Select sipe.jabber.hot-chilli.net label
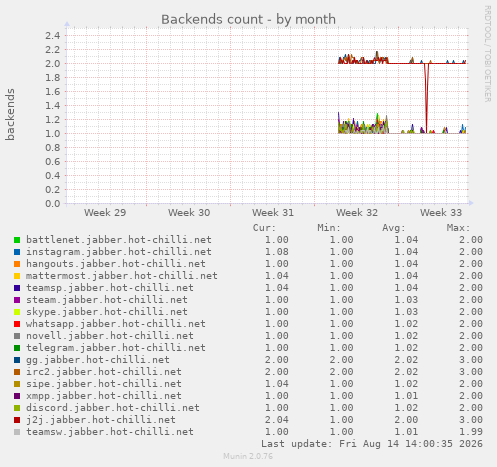Screen dimensions: 497x467 pos(104,384)
